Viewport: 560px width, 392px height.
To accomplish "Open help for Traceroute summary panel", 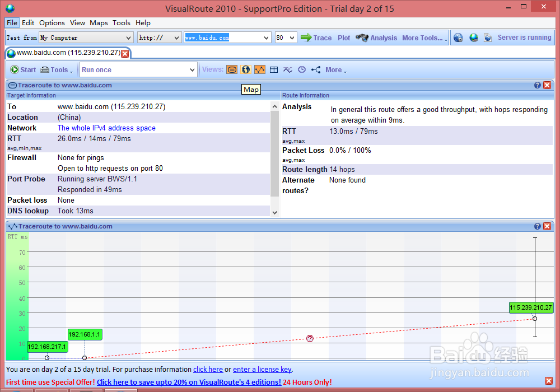I will 537,85.
